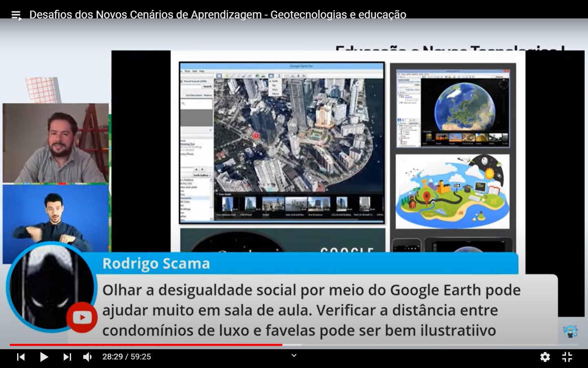Image resolution: width=588 pixels, height=368 pixels.
Task: Seek on the red video progress bar
Action: pos(294,345)
